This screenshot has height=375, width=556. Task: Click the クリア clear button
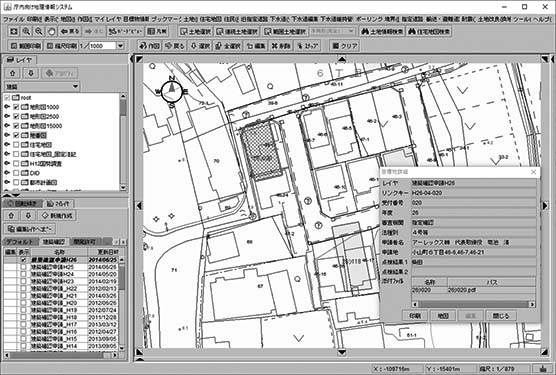pos(345,46)
